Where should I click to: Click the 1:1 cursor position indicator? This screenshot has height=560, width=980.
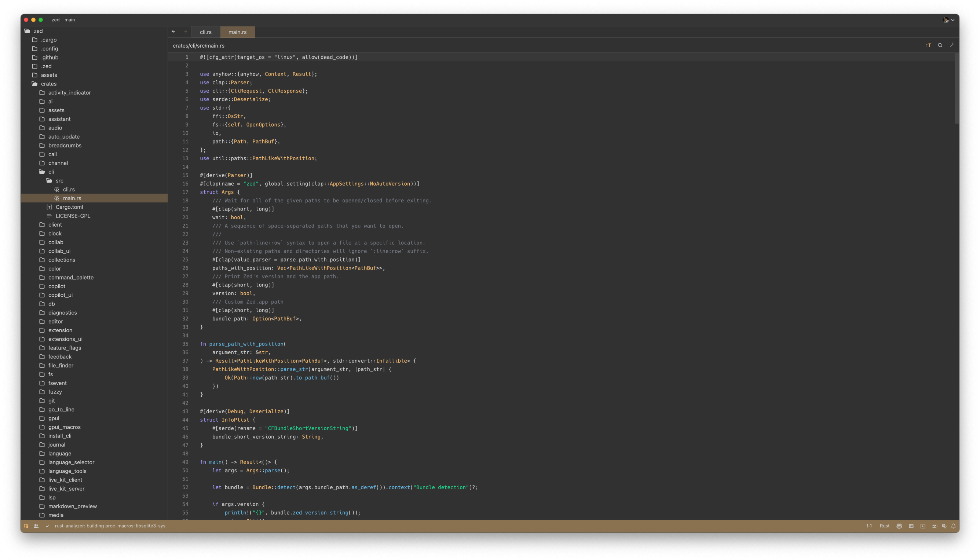[869, 526]
